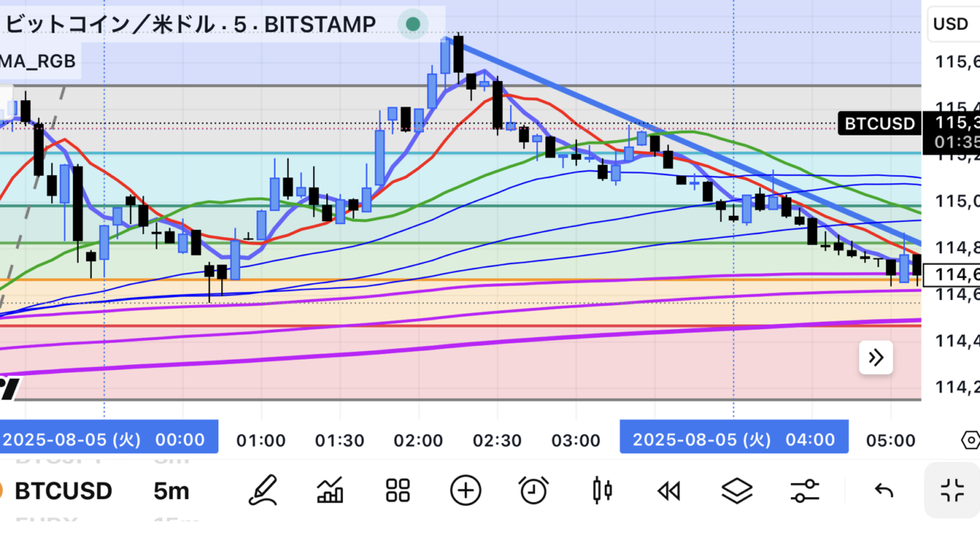Change chart type via the candlestick icon
Viewport: 980px width, 551px height.
[x=603, y=491]
